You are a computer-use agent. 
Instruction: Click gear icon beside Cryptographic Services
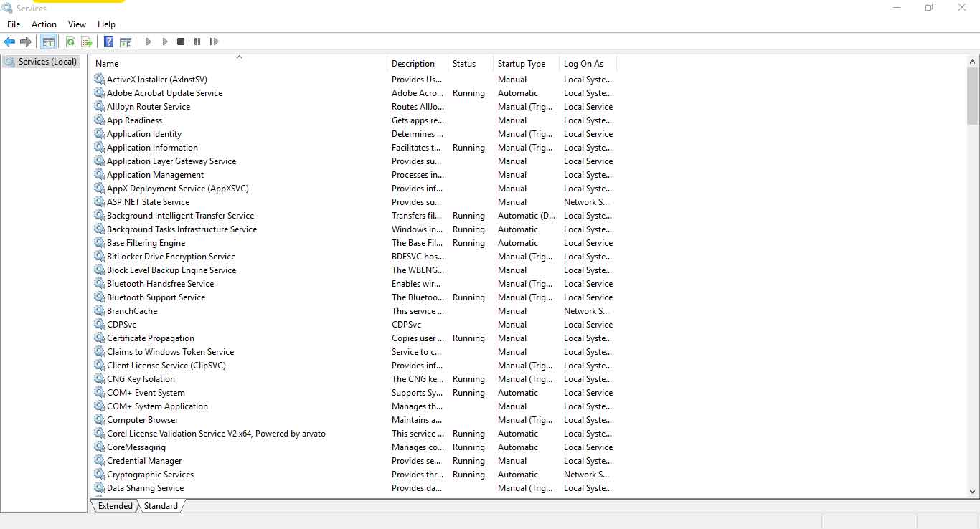tap(99, 475)
